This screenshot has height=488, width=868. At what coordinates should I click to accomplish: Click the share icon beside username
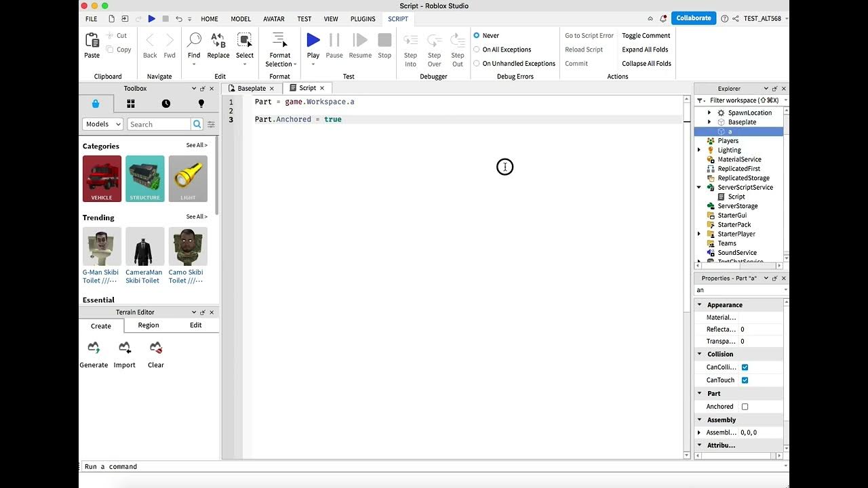click(x=736, y=18)
